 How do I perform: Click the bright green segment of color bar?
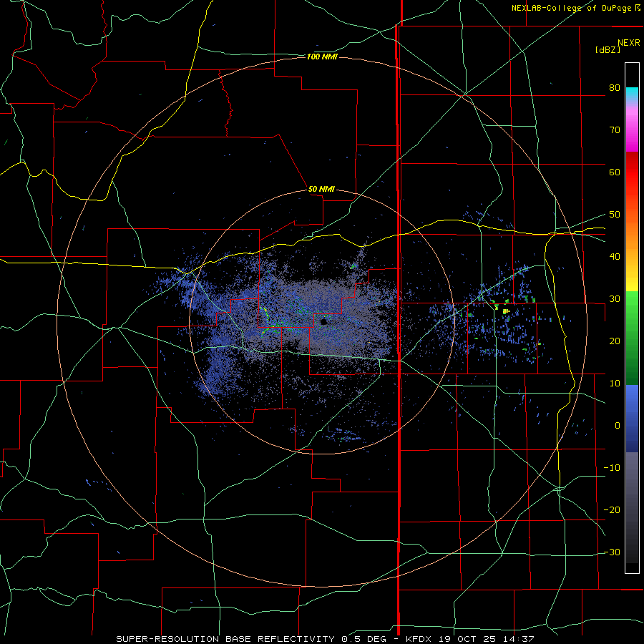632,308
